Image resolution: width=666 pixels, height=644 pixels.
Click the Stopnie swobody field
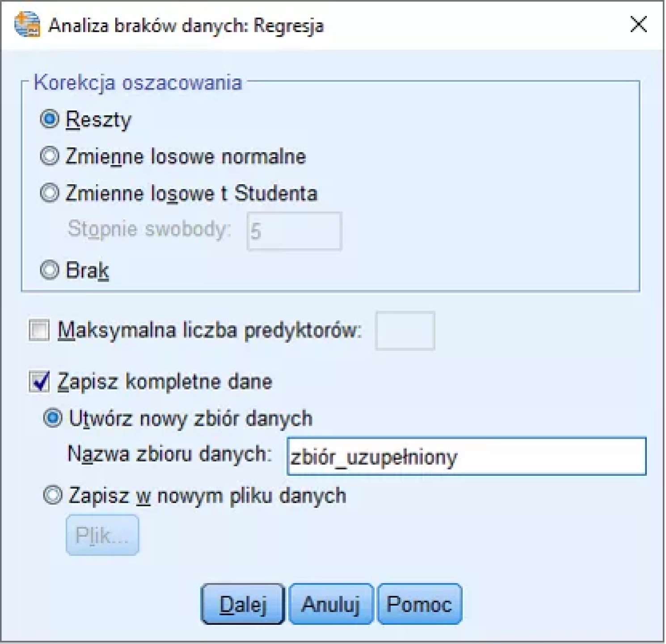(294, 231)
